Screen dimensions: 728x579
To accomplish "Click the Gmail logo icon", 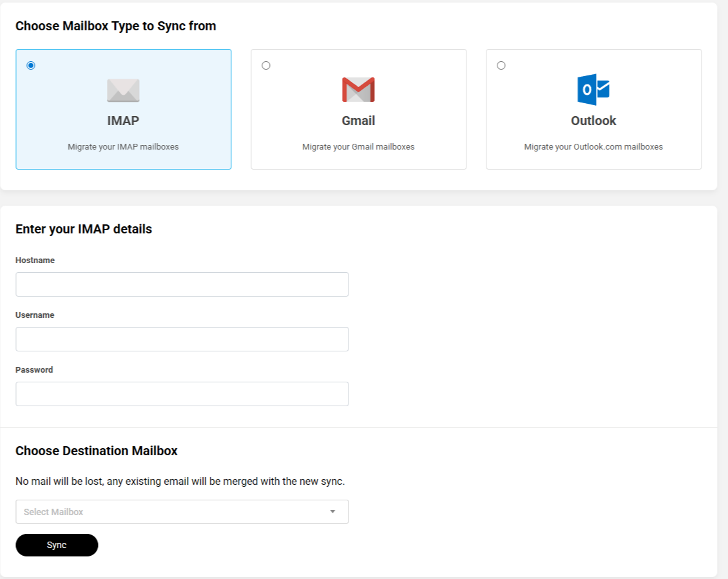I will point(358,90).
